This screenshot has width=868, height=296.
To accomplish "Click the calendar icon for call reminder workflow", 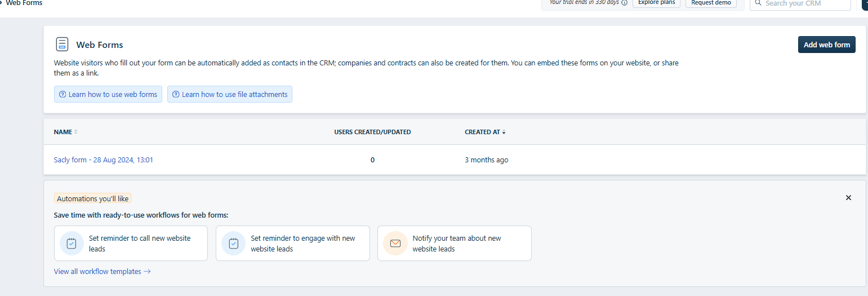I will pos(72,244).
